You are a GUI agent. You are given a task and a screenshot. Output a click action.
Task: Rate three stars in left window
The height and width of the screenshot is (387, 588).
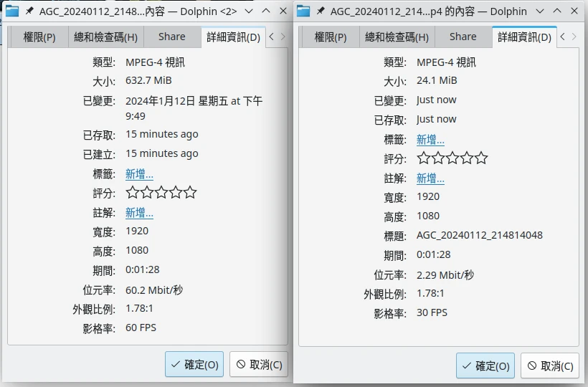point(161,192)
